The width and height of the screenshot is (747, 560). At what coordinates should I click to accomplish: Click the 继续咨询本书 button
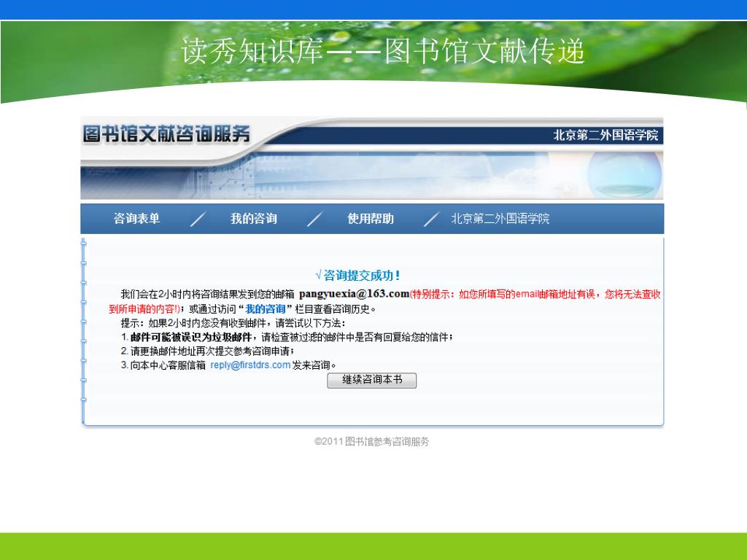coord(371,380)
